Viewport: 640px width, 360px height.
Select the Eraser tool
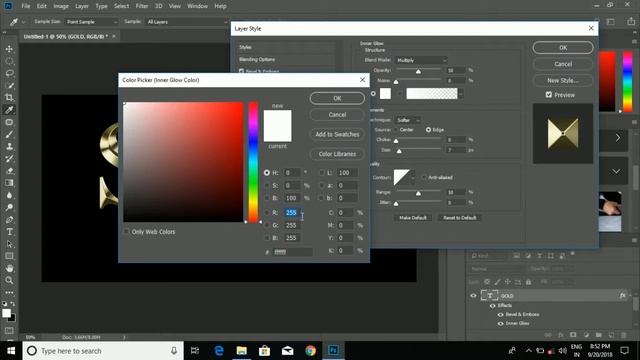click(x=9, y=171)
